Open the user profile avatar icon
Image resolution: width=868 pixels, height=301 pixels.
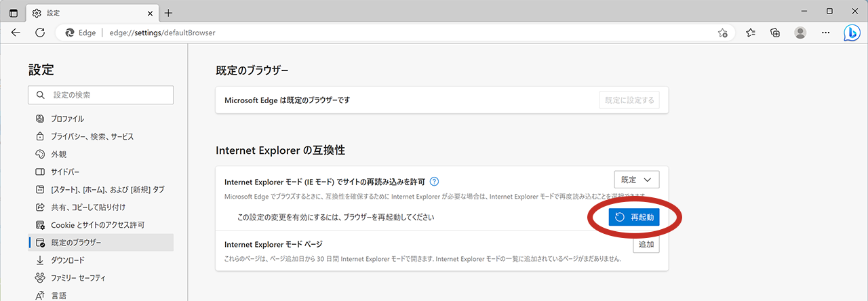tap(801, 33)
